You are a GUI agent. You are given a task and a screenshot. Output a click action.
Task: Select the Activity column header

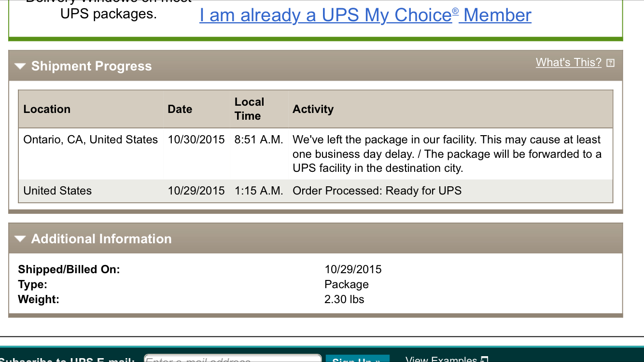coord(313,109)
